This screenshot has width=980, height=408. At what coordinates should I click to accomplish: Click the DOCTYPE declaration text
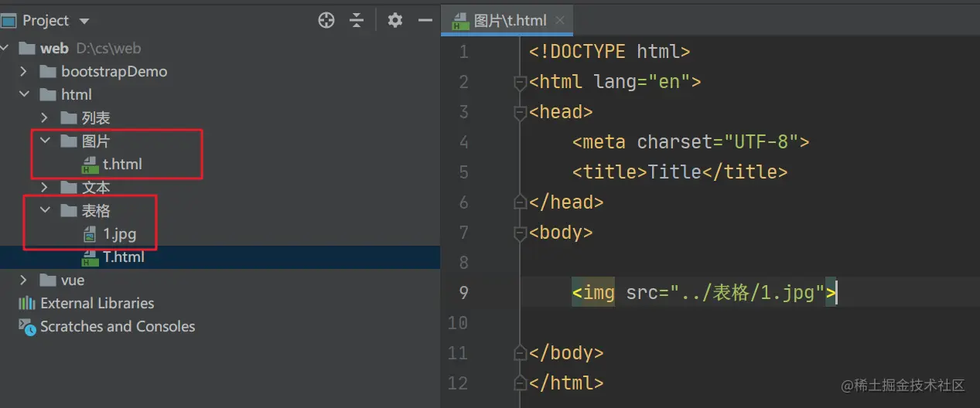[x=610, y=52]
